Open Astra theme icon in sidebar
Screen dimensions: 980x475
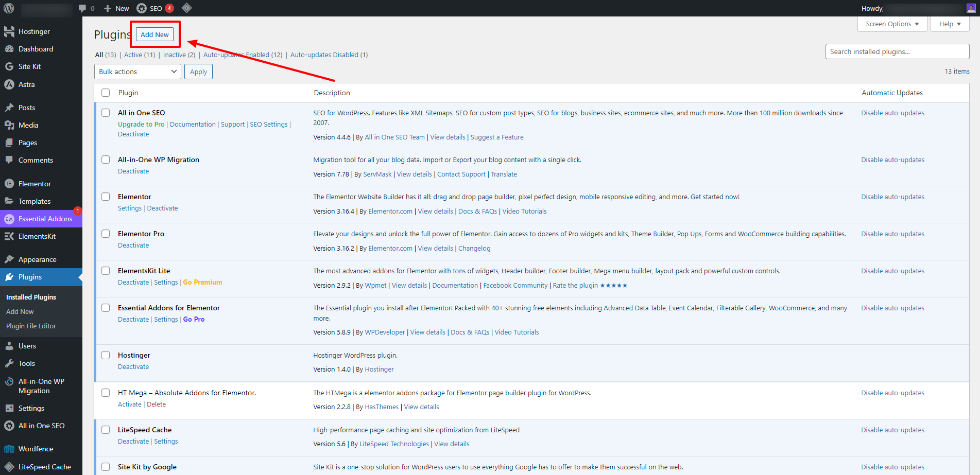click(x=9, y=84)
